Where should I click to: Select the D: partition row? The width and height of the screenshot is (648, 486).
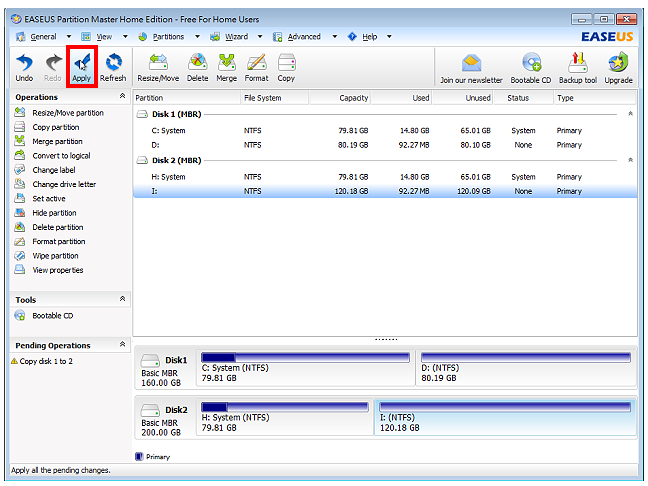point(384,145)
